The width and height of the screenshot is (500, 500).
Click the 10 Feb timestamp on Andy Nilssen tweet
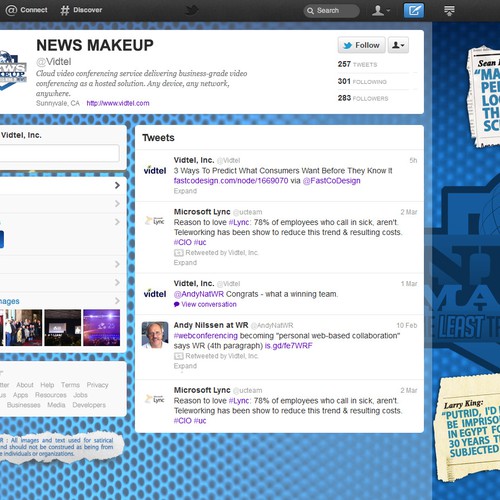[407, 325]
